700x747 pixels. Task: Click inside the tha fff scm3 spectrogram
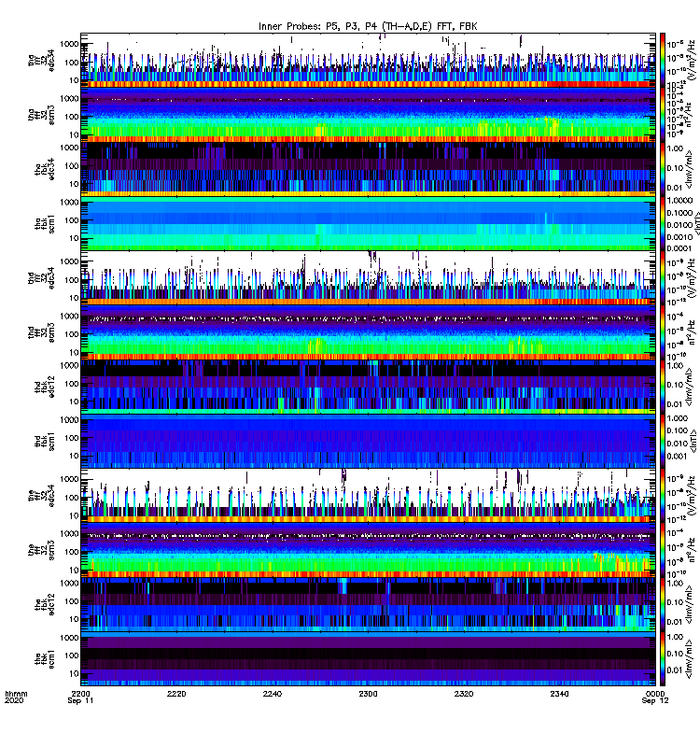click(368, 115)
